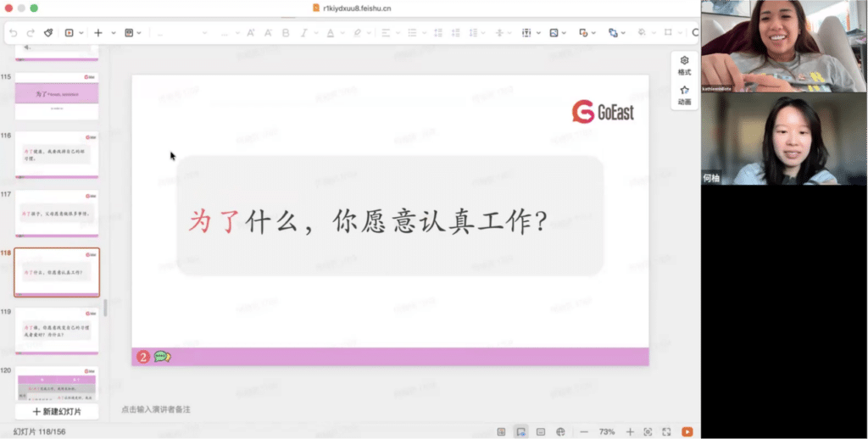This screenshot has height=439, width=868.
Task: Select slide 117 thumbnail
Action: (57, 213)
